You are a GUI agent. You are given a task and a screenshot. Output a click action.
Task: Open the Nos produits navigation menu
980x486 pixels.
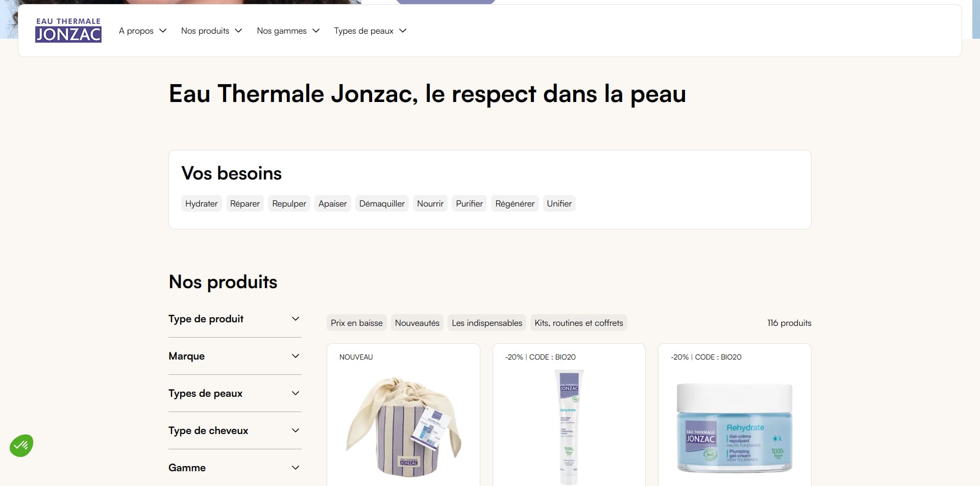pos(211,31)
